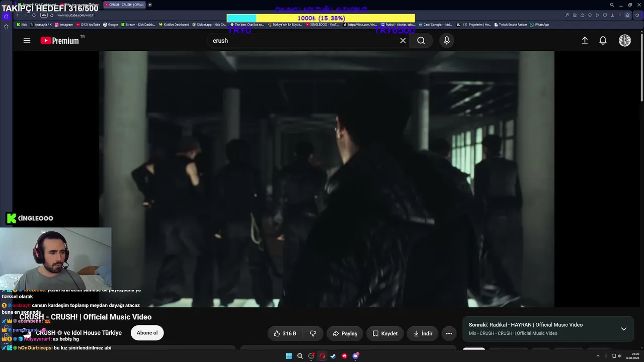Dislike the CRUSH! video
This screenshot has height=362, width=644.
click(312, 333)
